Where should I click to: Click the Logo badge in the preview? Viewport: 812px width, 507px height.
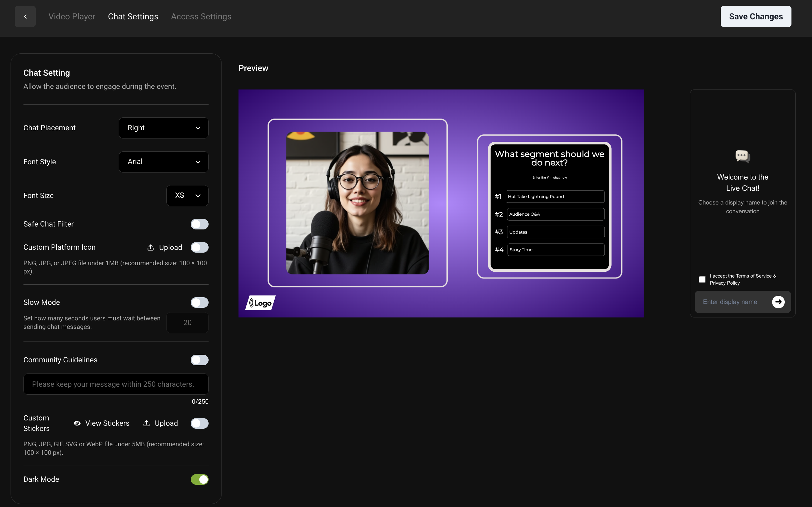pyautogui.click(x=260, y=303)
